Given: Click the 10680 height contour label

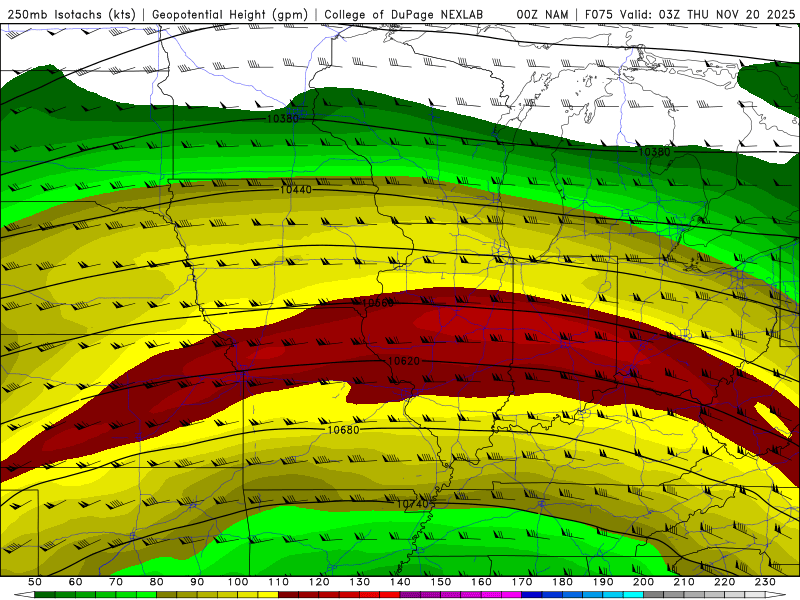Looking at the screenshot, I should point(343,430).
